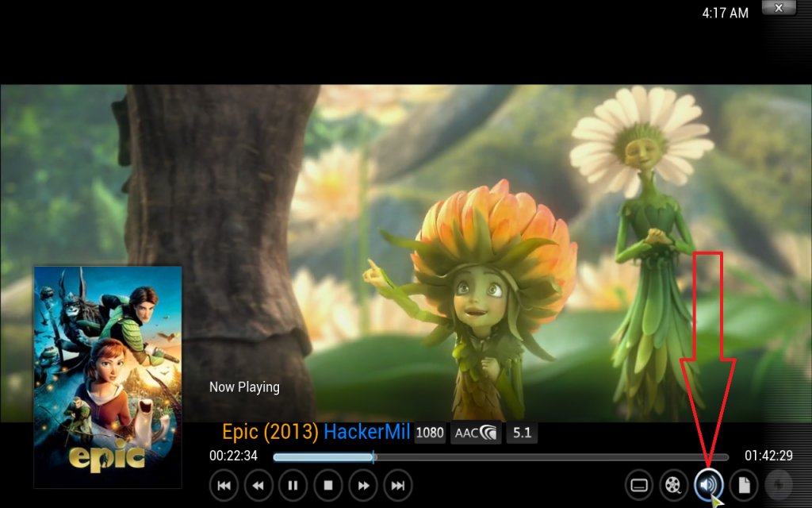Screen dimensions: 812x508
Task: Skip to the next item
Action: [398, 486]
